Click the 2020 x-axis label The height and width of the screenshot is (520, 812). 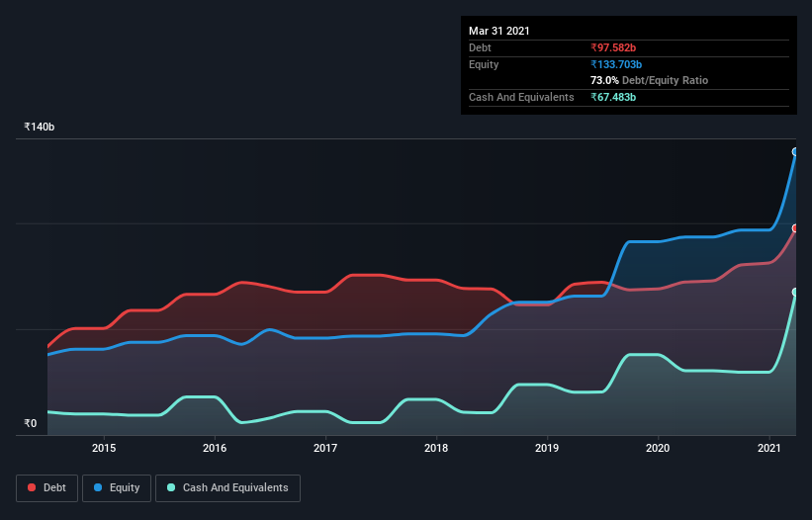[x=658, y=448]
